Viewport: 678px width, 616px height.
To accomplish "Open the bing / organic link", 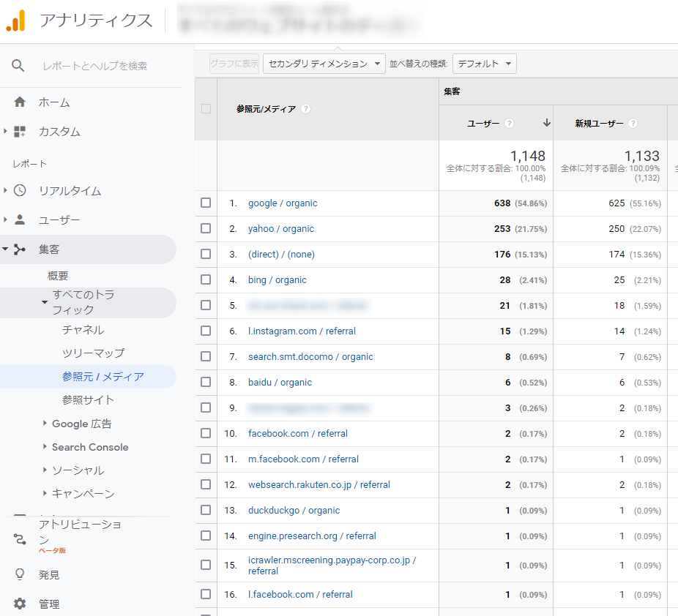I will click(x=277, y=280).
